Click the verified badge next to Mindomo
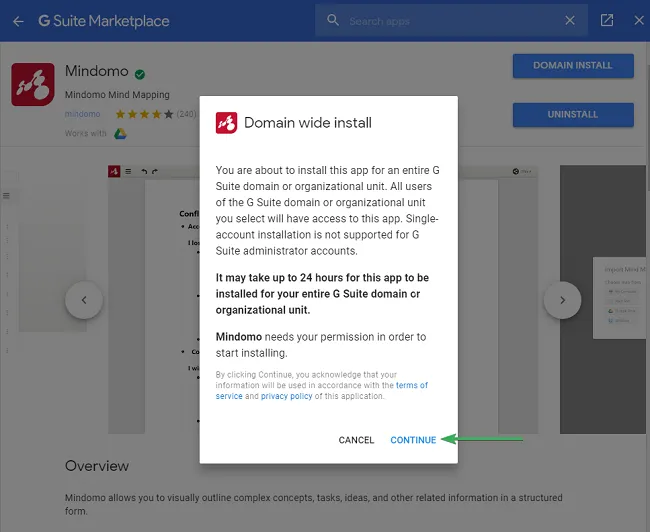This screenshot has width=650, height=532. (x=140, y=74)
